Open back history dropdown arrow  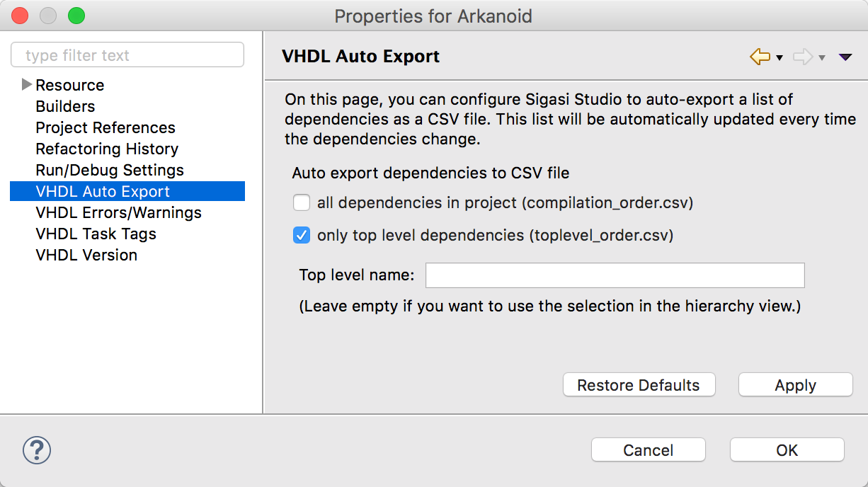[780, 58]
